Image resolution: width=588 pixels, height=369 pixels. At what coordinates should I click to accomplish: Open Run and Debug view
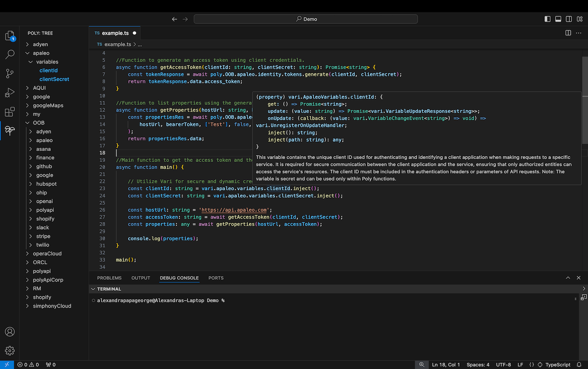pyautogui.click(x=10, y=93)
